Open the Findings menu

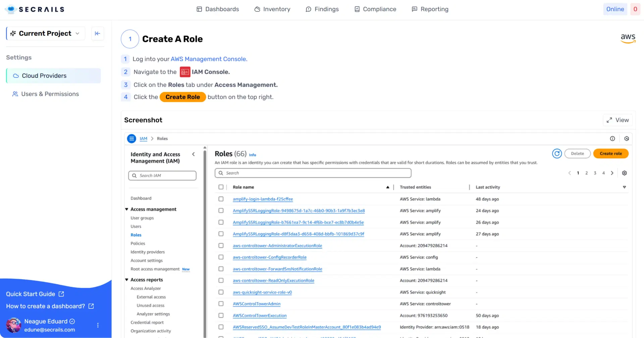click(x=322, y=9)
